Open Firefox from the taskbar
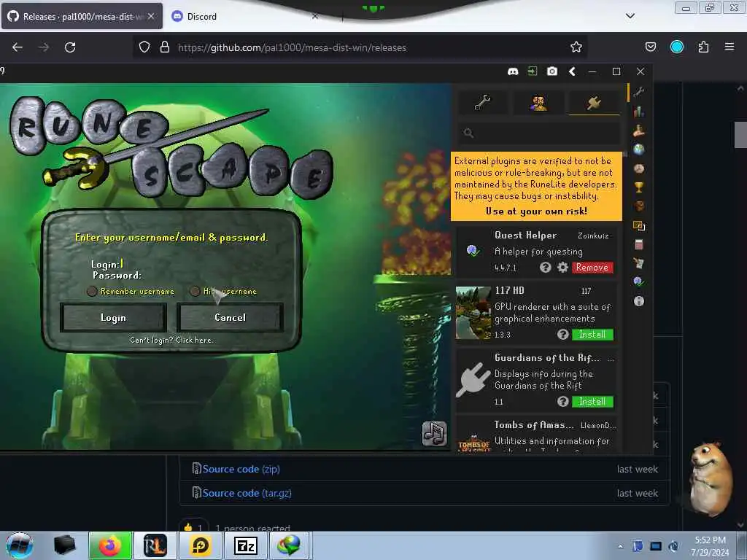The width and height of the screenshot is (747, 560). tap(110, 545)
